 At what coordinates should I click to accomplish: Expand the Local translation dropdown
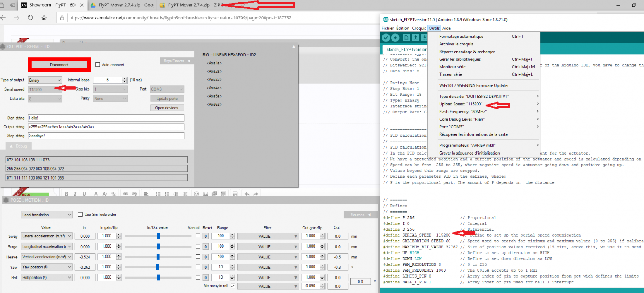(x=47, y=215)
